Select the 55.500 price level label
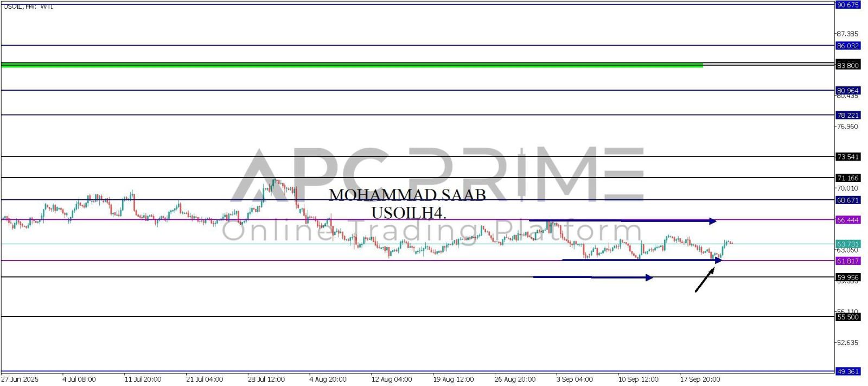The image size is (868, 386). coord(848,317)
